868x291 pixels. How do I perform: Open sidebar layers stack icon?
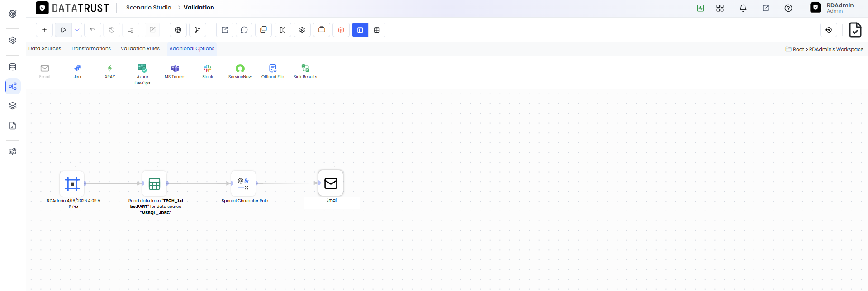click(13, 106)
